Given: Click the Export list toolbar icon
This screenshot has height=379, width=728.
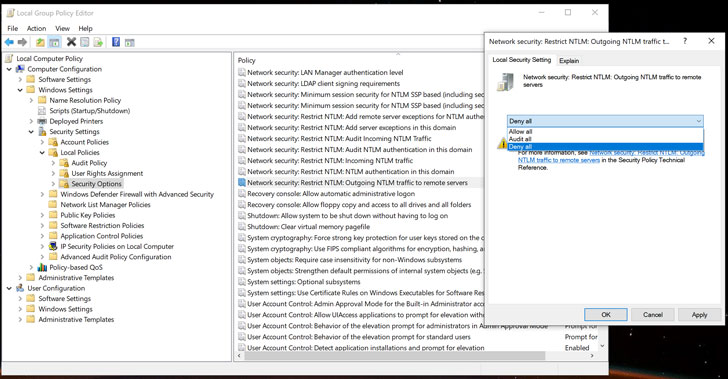Looking at the screenshot, I should [98, 42].
